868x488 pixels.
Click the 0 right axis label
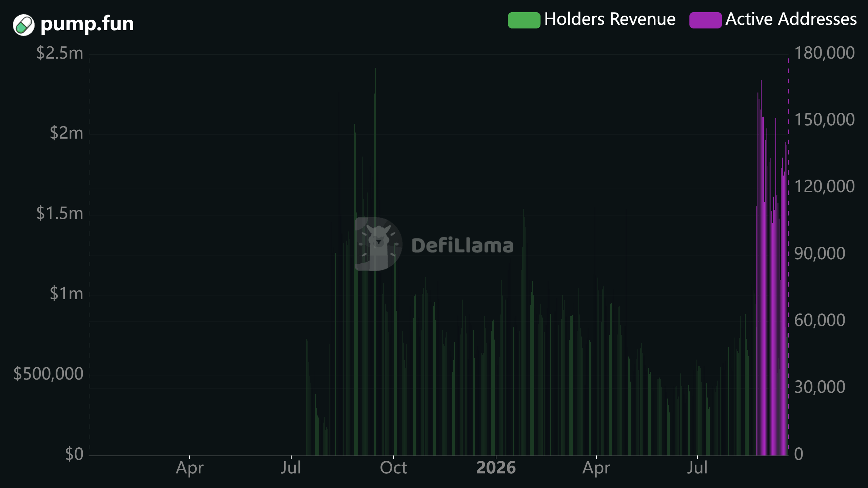click(x=799, y=454)
